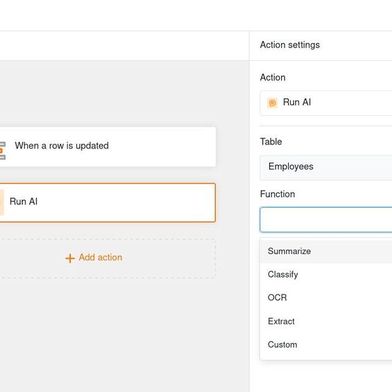
Task: Choose Custom from the Function list
Action: tap(326, 345)
